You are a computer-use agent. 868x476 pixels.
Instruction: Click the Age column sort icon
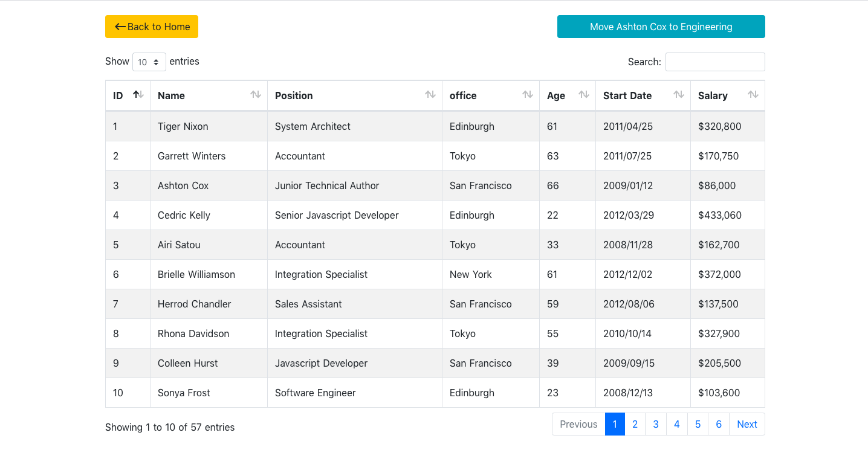(584, 95)
